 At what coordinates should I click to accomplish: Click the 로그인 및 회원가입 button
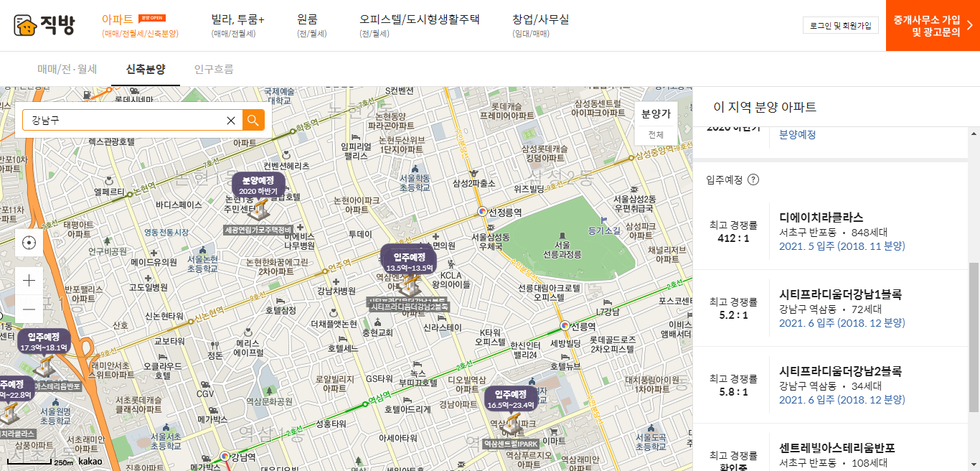pyautogui.click(x=840, y=26)
